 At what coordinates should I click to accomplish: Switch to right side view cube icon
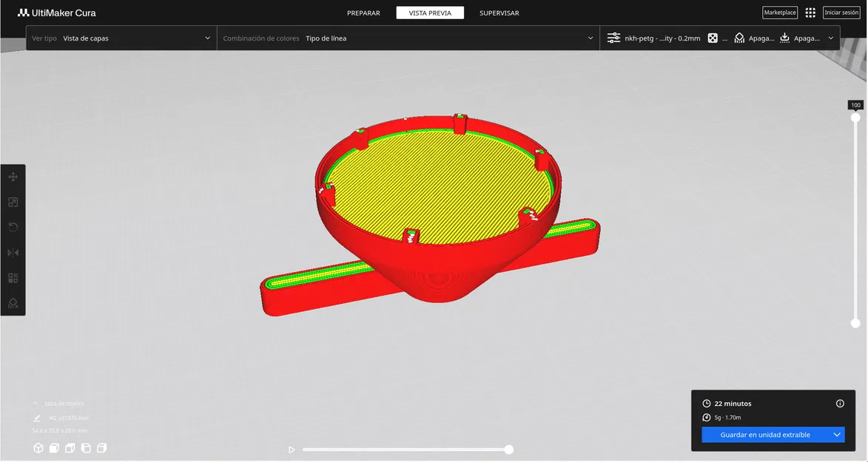coord(102,448)
